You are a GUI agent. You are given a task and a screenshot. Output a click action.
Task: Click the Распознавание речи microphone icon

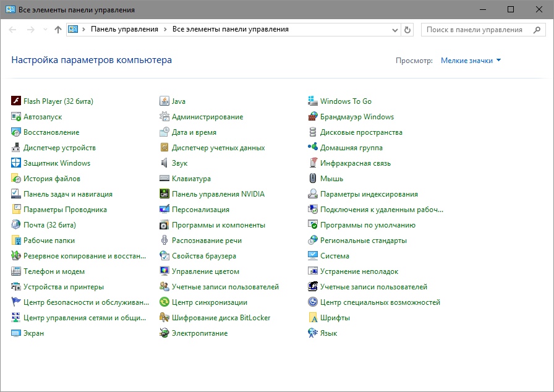164,240
